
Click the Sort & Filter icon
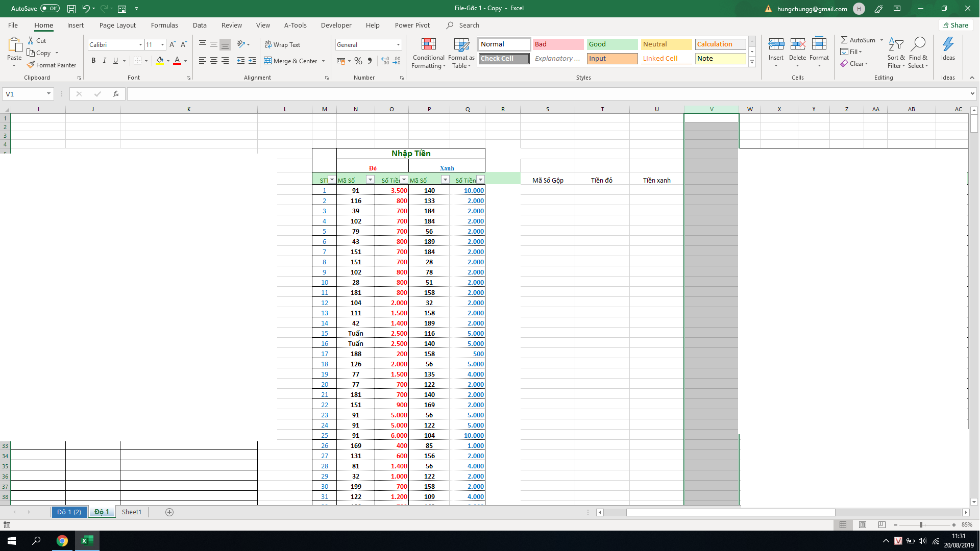(x=896, y=45)
